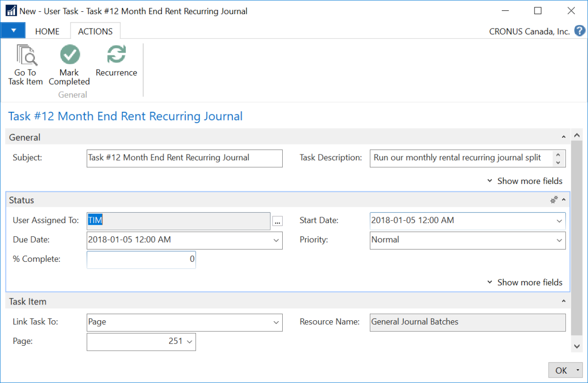
Task: Show more fields in Status section
Action: (525, 282)
